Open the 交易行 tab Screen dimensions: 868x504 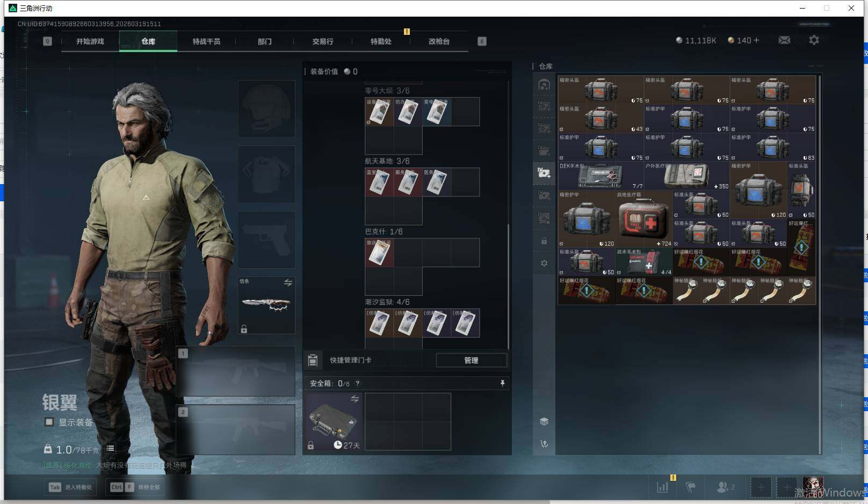click(x=323, y=41)
